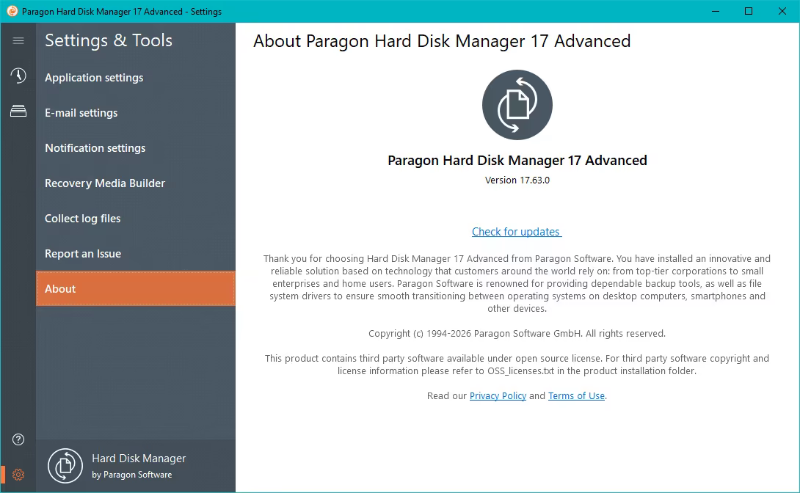Click the large product logo in About page
800x493 pixels.
pos(517,105)
